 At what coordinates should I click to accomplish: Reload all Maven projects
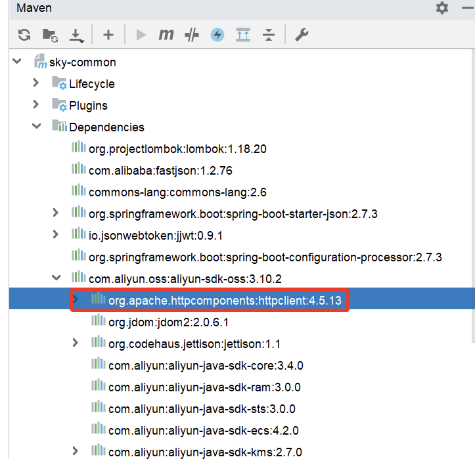(x=24, y=35)
